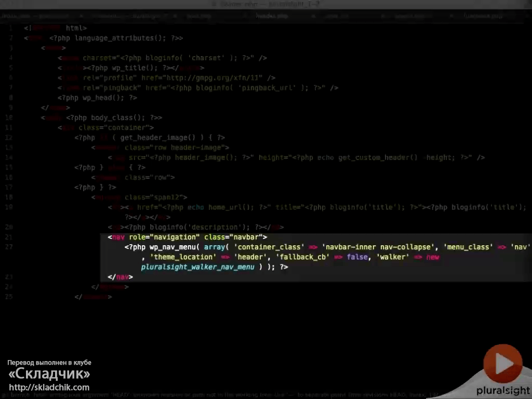Click bloginfo('description') on line 20
This screenshot has height=399, width=532.
pos(199,228)
